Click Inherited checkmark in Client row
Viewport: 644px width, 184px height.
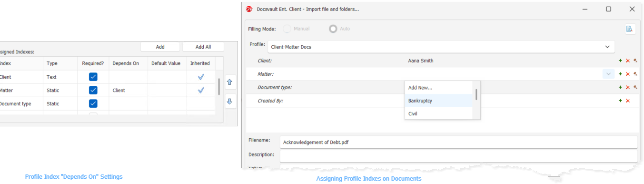[x=200, y=77]
